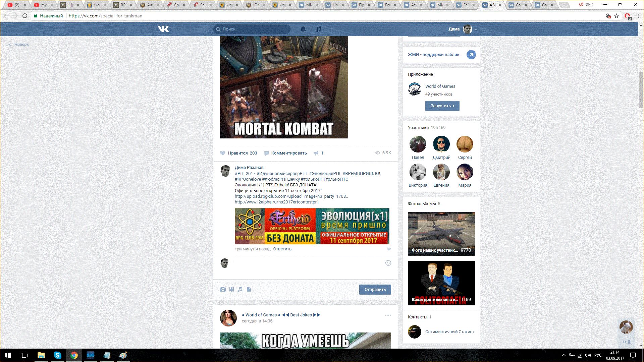The width and height of the screenshot is (644, 362).
Task: Open Task View in taskbar
Action: (24, 355)
